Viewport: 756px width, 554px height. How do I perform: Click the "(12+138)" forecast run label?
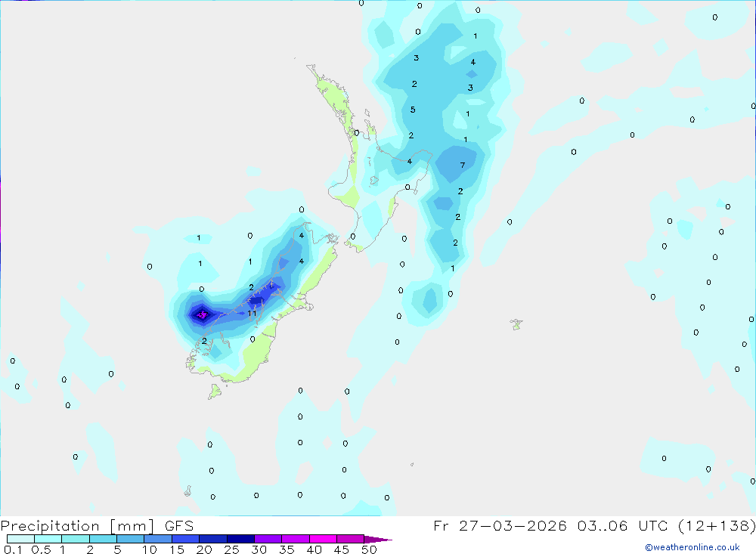[717, 525]
